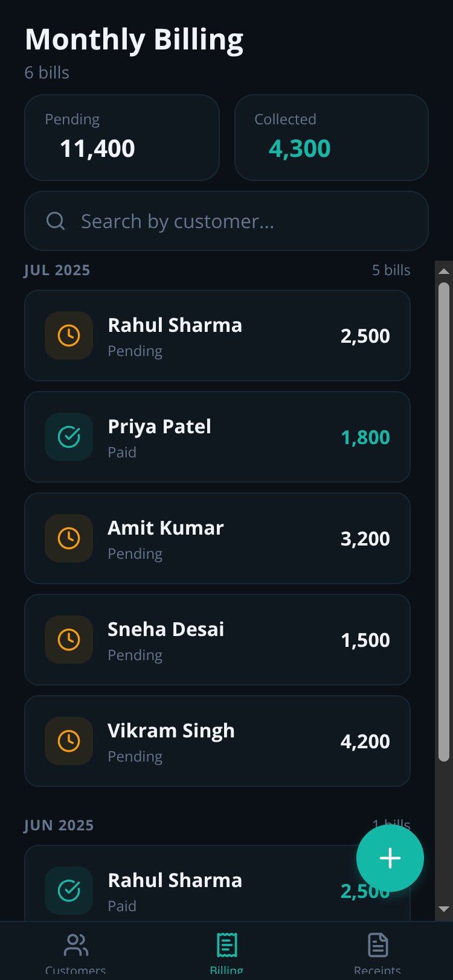This screenshot has height=980, width=453.
Task: Tap the clock icon beside Sneha Desai
Action: (x=69, y=640)
